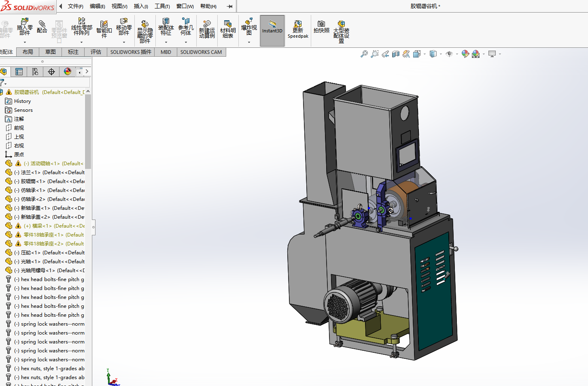Click Zoom to Fit magnifier icon
Image resolution: width=588 pixels, height=386 pixels.
364,53
